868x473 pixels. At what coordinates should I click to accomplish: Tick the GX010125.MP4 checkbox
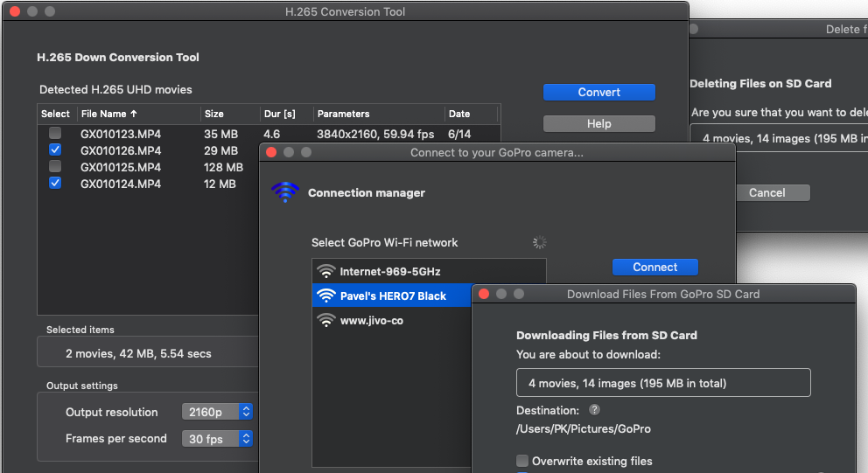[55, 166]
